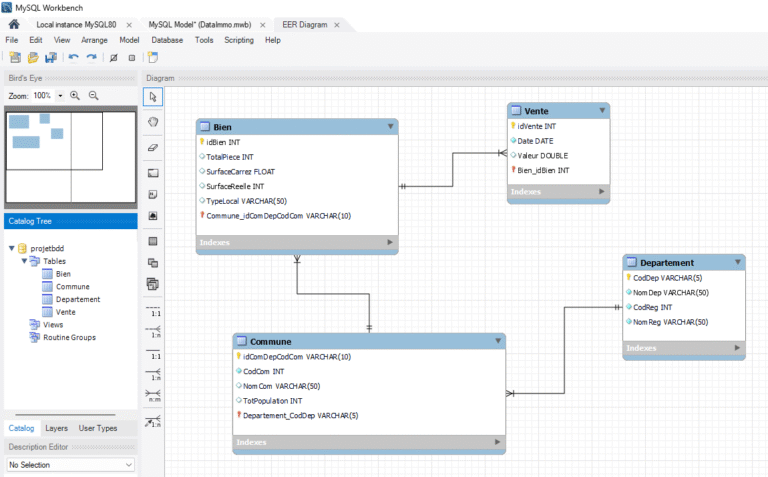Screen dimensions: 768x477
Task: Collapse the Tables tree node
Action: pos(23,261)
